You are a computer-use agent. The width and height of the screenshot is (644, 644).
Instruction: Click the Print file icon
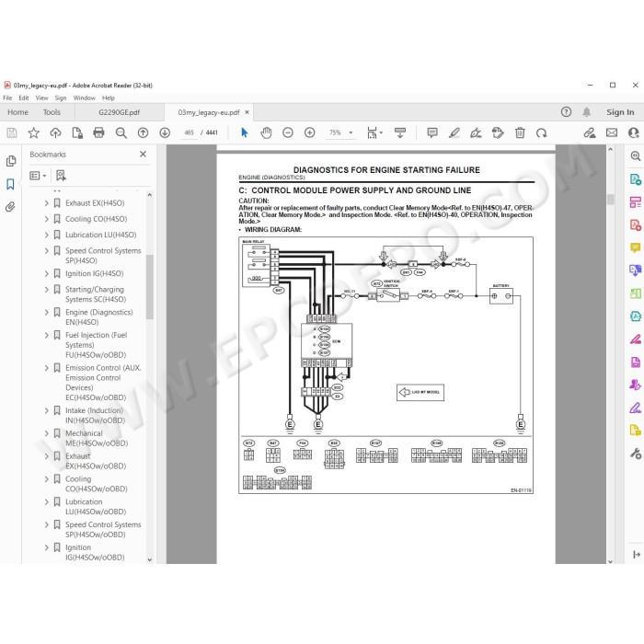click(98, 132)
